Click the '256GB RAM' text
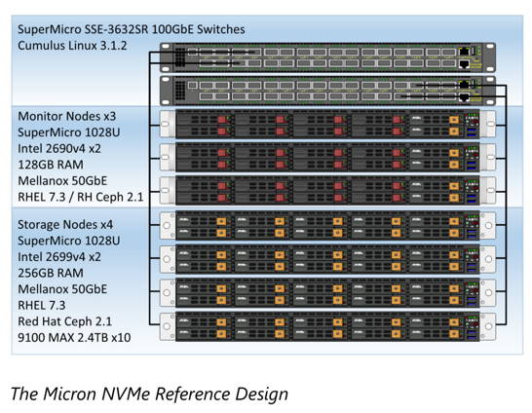 pyautogui.click(x=51, y=273)
